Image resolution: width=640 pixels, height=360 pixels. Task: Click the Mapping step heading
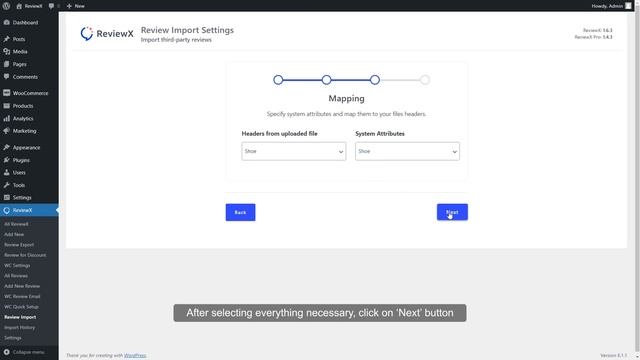point(347,98)
